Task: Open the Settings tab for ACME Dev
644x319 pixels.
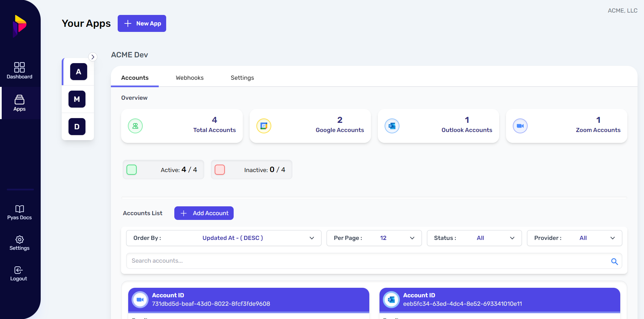Action: pyautogui.click(x=242, y=77)
